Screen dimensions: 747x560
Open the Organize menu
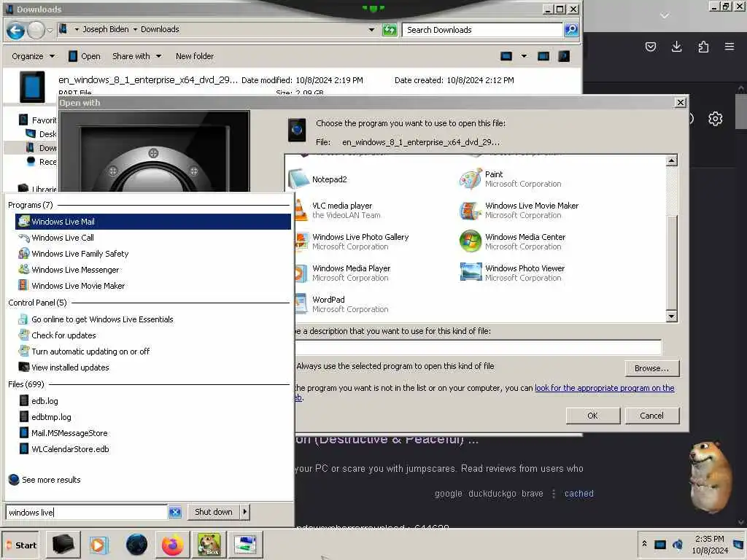click(33, 56)
